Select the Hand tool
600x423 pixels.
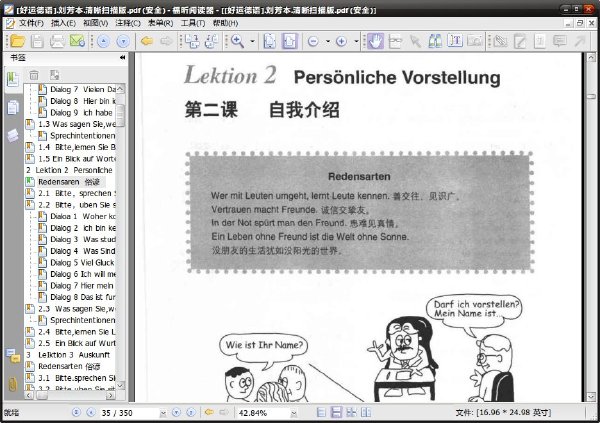pos(375,41)
